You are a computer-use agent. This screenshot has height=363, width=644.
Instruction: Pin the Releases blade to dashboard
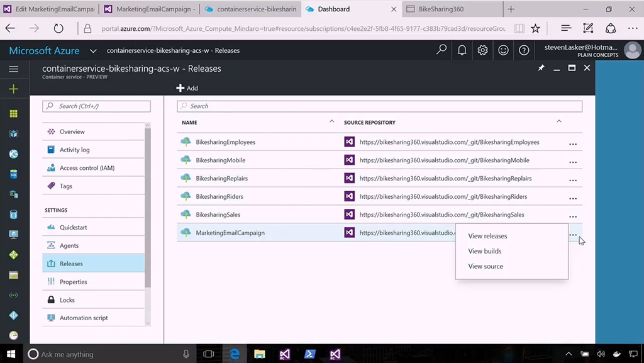541,68
